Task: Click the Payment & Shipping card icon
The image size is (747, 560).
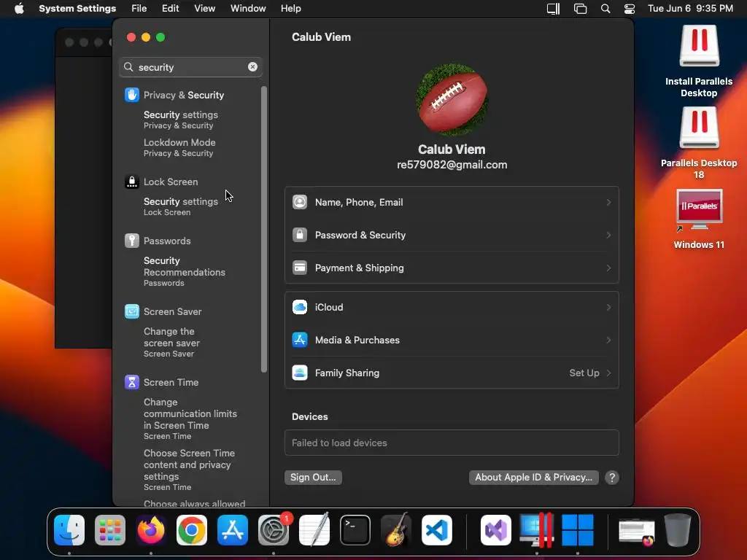Action: (300, 268)
